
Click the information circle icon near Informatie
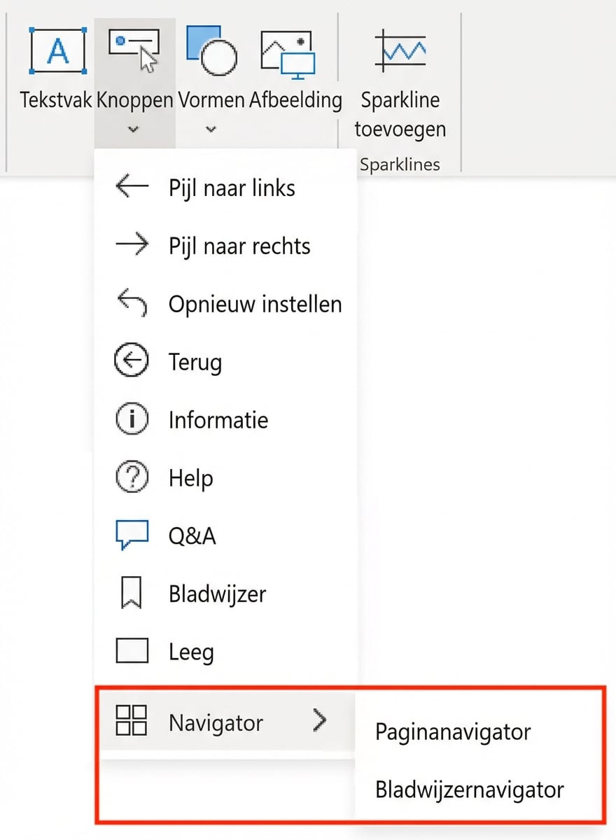[133, 419]
